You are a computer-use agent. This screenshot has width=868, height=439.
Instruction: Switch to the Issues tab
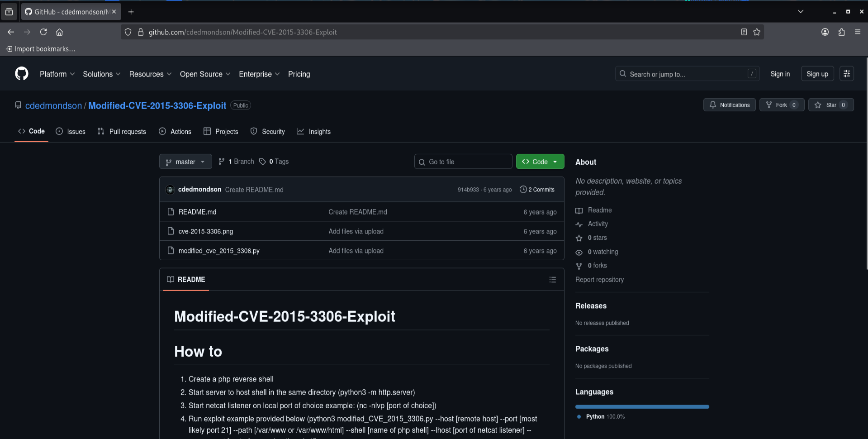pyautogui.click(x=71, y=131)
